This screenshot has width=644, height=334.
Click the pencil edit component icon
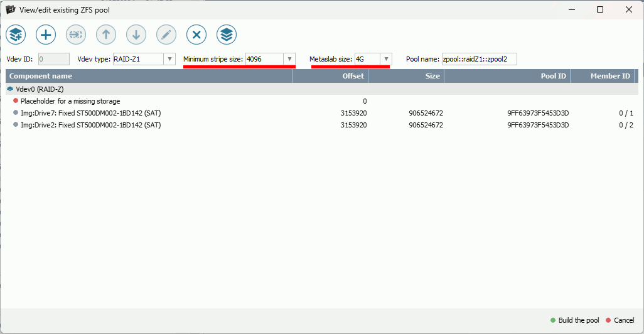tap(166, 35)
